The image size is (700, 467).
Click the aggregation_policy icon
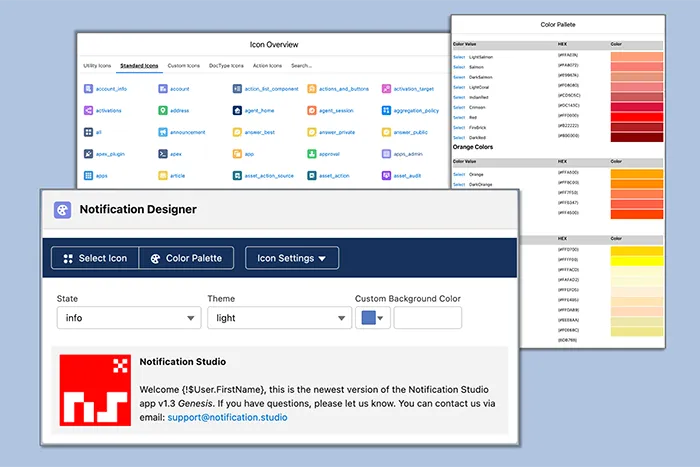[x=387, y=110]
